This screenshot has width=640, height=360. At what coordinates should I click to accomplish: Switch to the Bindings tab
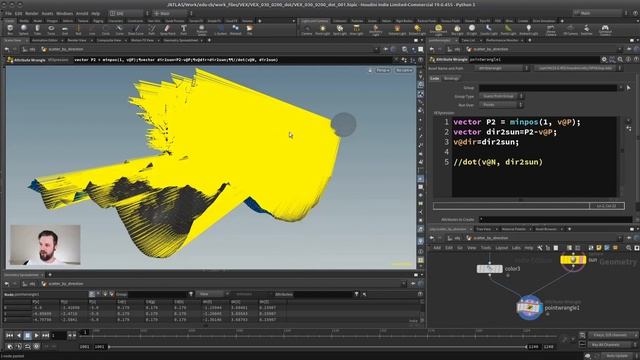tap(451, 78)
